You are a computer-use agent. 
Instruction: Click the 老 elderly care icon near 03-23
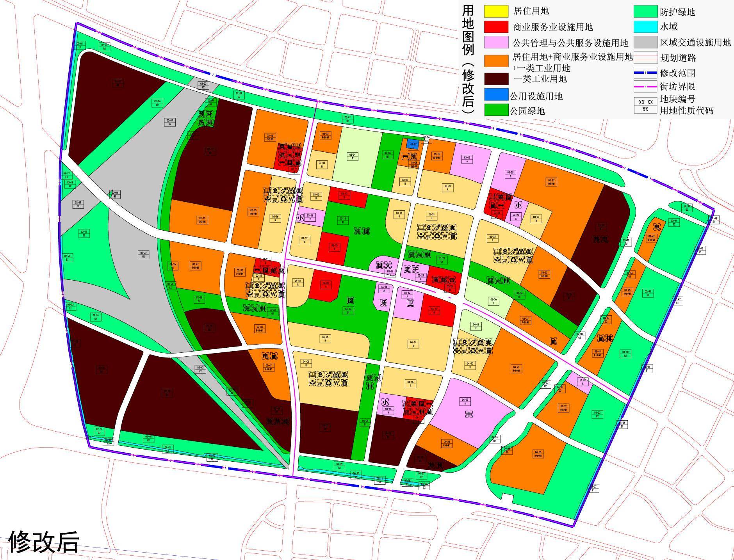407,269
